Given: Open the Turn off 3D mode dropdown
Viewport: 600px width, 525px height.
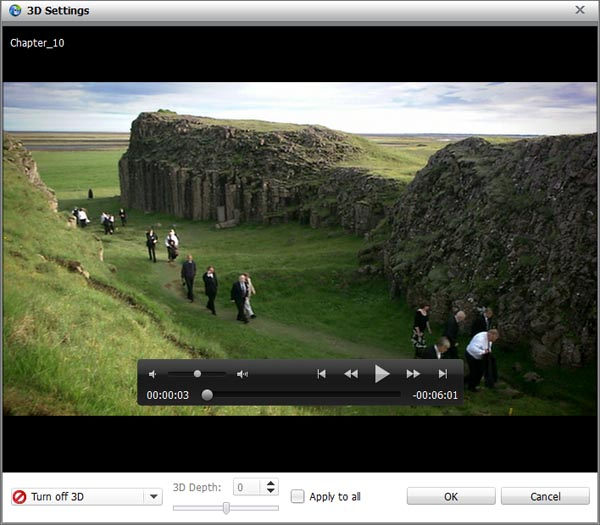Looking at the screenshot, I should point(153,497).
